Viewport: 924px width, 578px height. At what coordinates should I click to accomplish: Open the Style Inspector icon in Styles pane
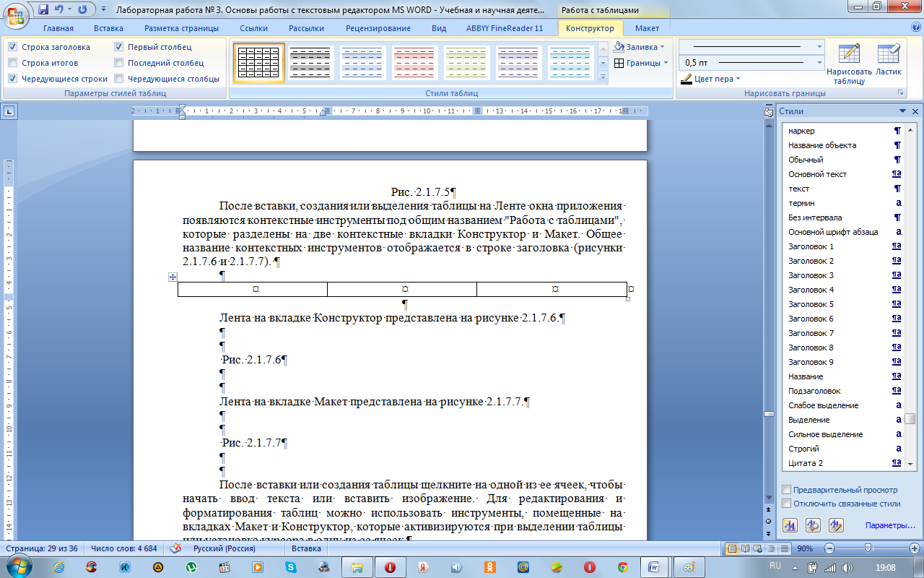click(x=813, y=525)
